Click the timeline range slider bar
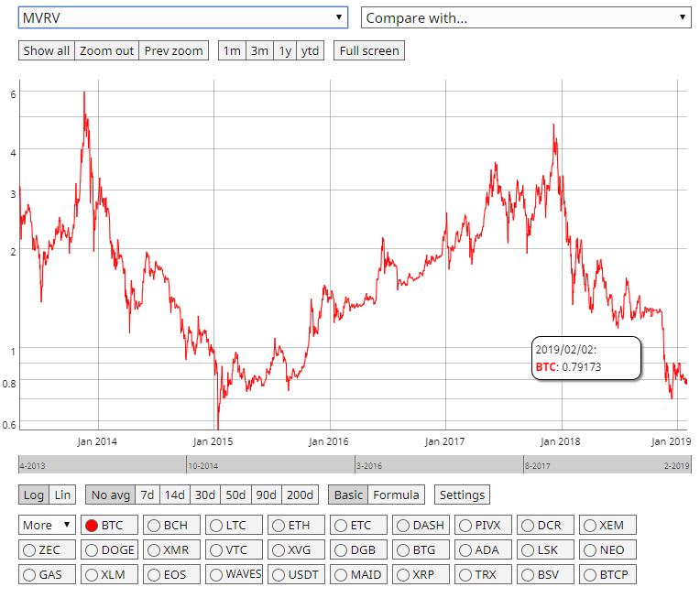This screenshot has width=700, height=598. pyautogui.click(x=354, y=464)
